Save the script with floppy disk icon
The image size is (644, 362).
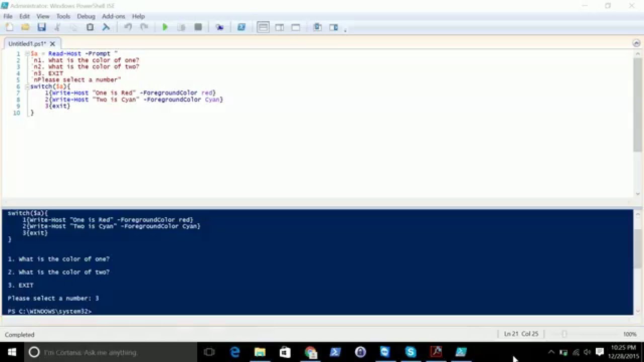click(x=41, y=27)
